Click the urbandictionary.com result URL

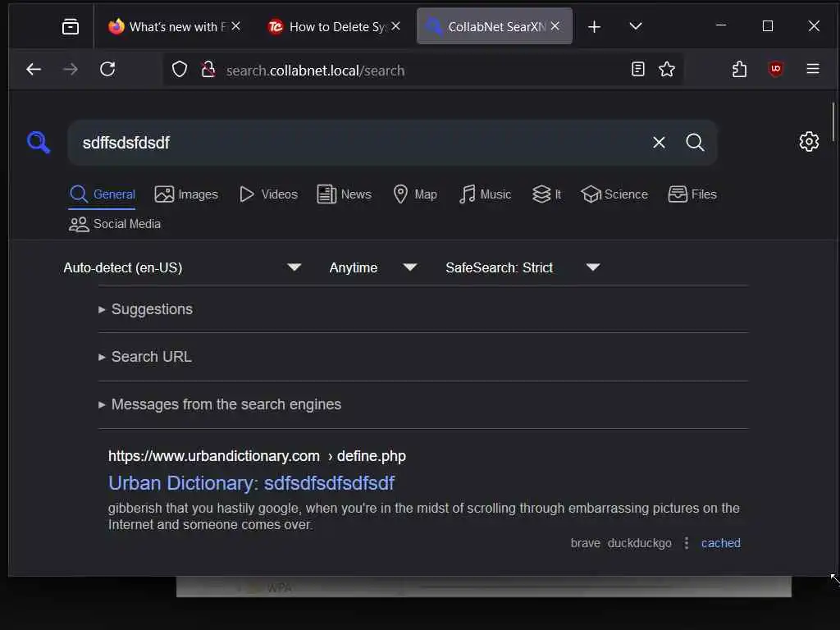(x=257, y=456)
